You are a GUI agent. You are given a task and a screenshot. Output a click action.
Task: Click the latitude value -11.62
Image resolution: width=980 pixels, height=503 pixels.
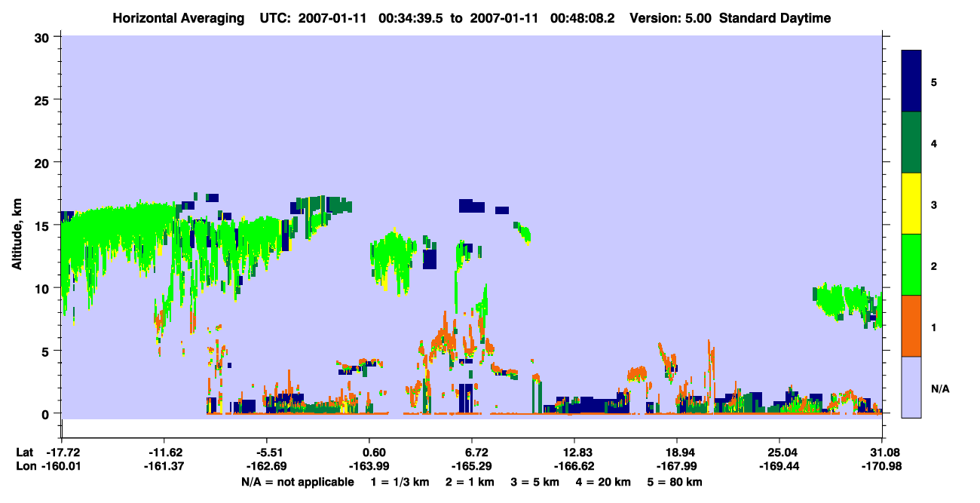(164, 452)
